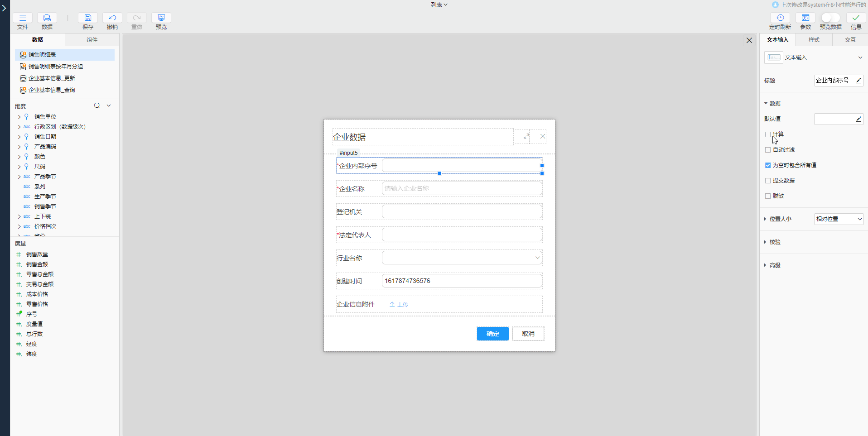Toggle the preview data (预览数据) switch
The height and width of the screenshot is (436, 868).
830,18
